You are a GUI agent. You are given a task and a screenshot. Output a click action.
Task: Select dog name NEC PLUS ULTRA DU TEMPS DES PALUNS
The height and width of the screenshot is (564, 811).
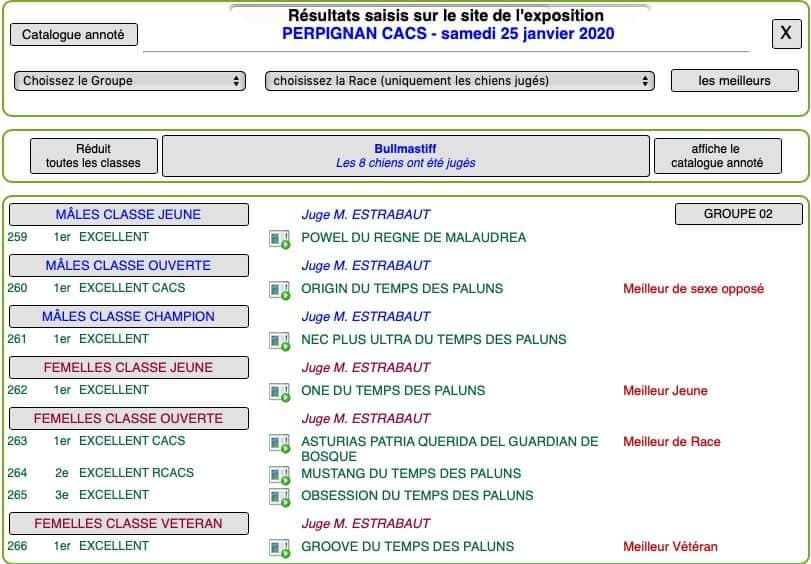[433, 339]
